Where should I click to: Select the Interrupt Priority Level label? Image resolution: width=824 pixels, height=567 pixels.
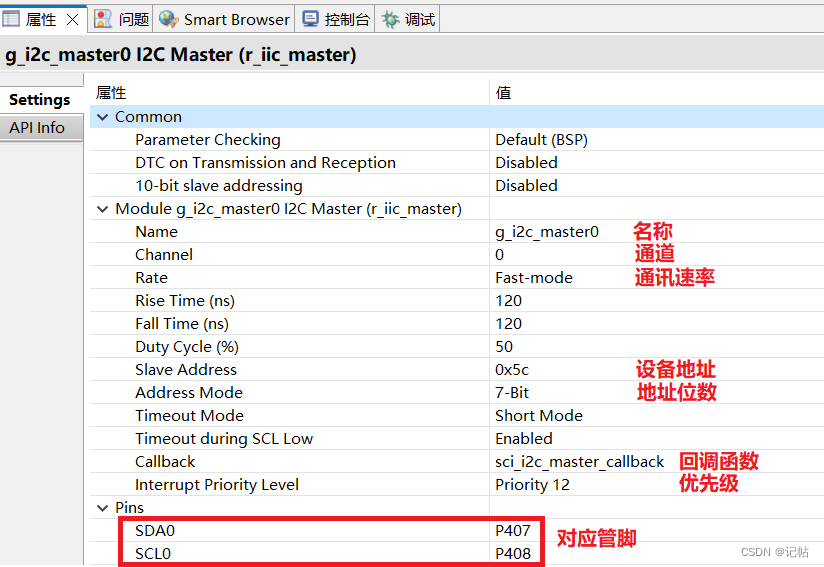[x=217, y=485]
